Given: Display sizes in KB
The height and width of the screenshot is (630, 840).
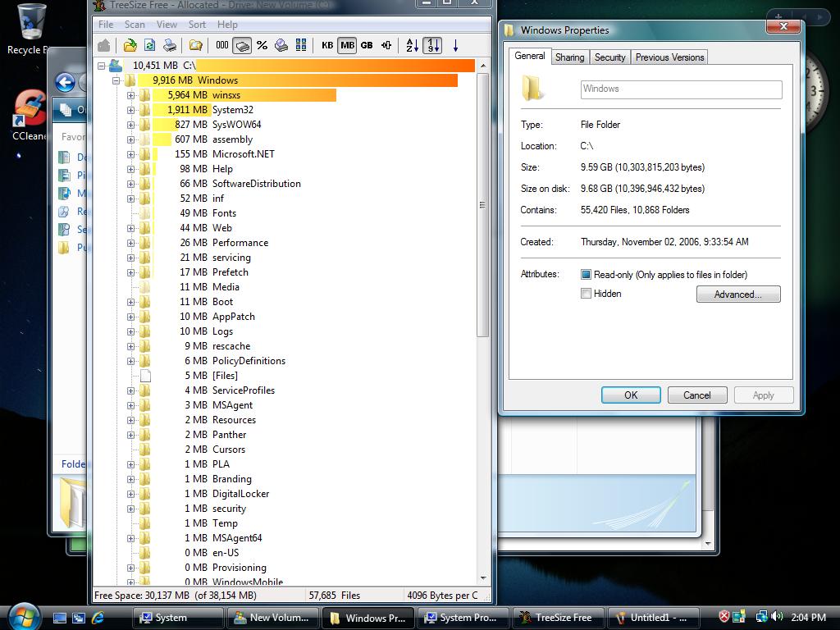Looking at the screenshot, I should coord(327,46).
